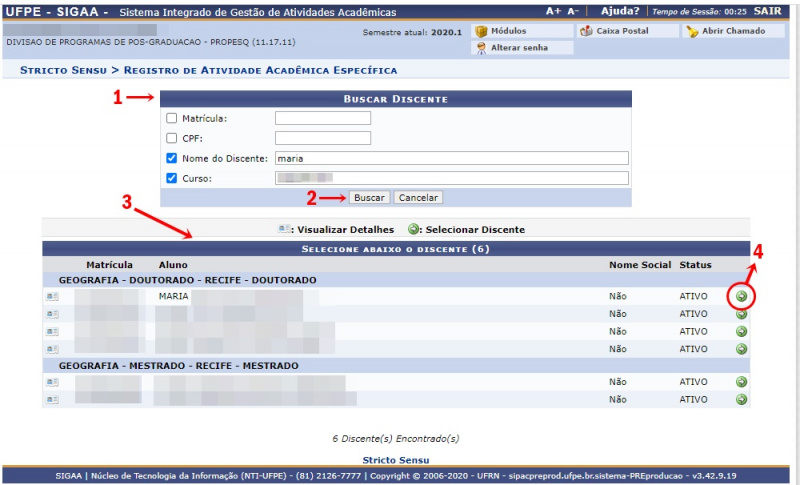Click the Curso input field
Screen dimensions: 800x485
[x=452, y=178]
